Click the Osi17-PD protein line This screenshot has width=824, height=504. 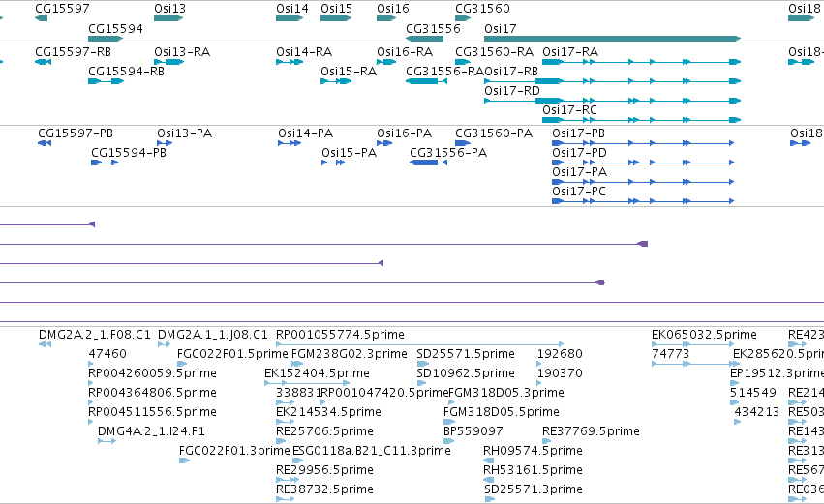[x=643, y=163]
